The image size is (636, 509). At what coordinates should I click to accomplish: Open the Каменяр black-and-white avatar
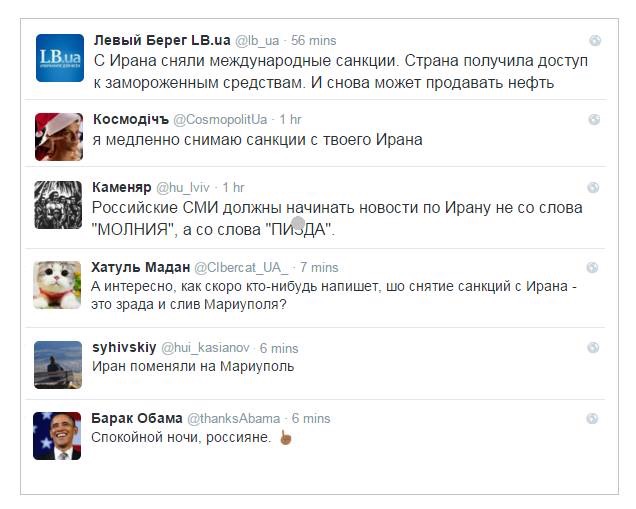point(58,205)
